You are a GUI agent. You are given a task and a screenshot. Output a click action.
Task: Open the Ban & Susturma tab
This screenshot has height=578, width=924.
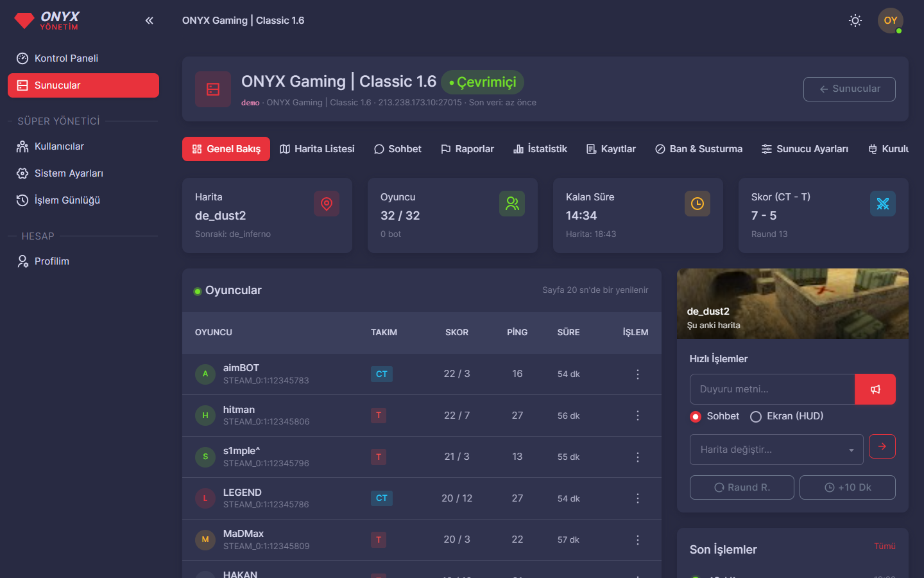[699, 149]
